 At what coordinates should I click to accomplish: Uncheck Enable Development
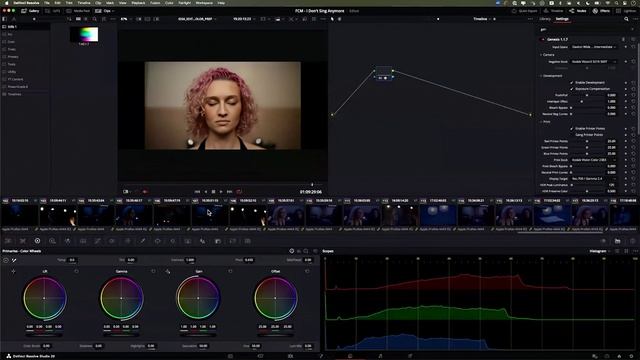tap(571, 82)
